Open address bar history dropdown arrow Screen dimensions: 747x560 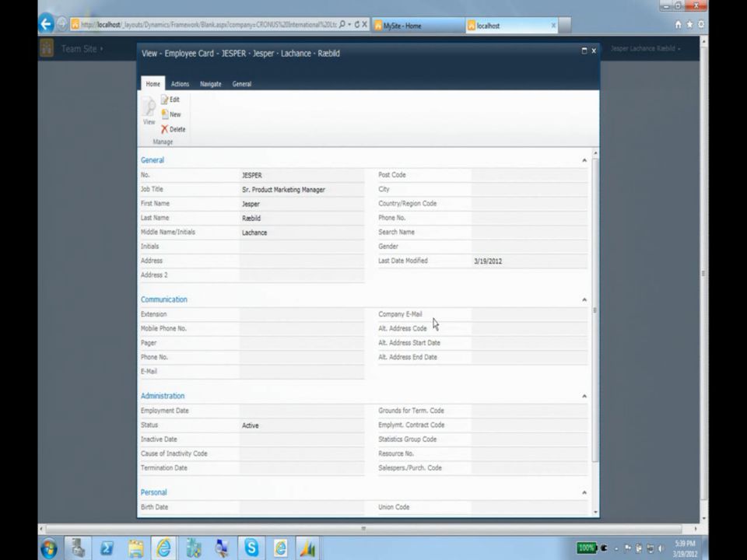coord(349,24)
